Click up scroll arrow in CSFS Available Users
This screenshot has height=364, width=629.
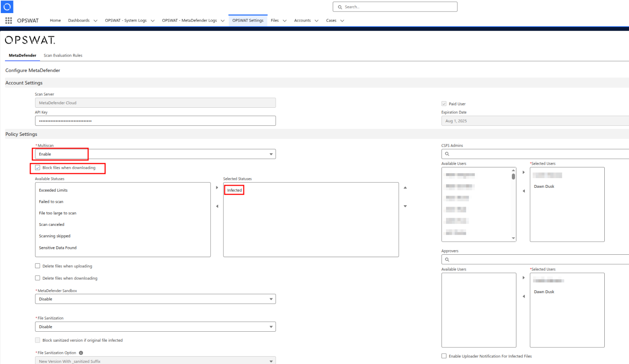click(513, 170)
